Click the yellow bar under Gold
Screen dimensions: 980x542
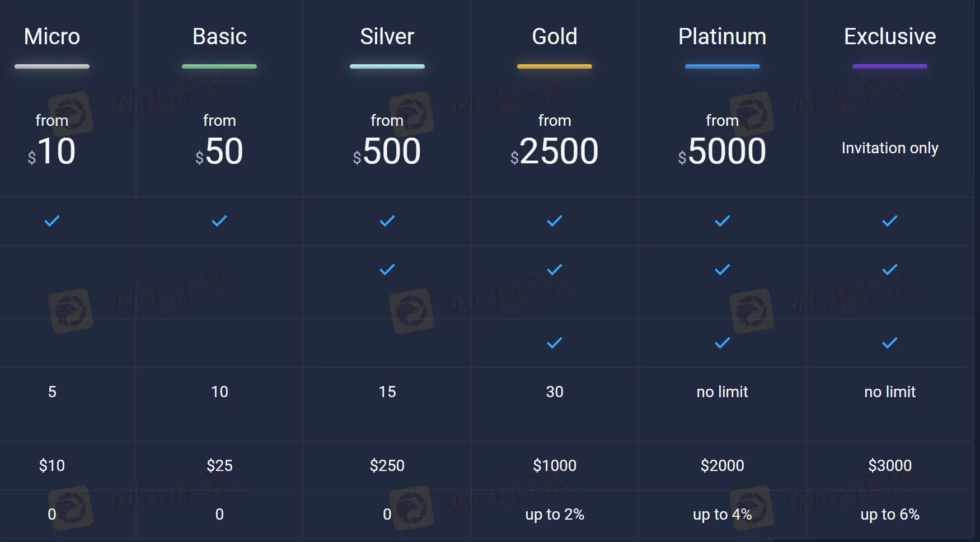pos(555,67)
